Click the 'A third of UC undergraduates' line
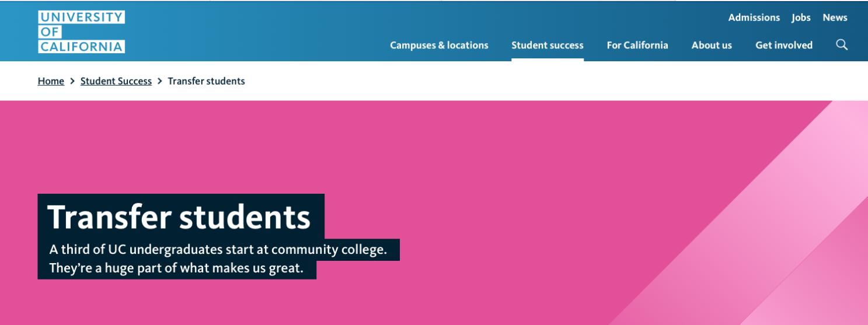 218,250
